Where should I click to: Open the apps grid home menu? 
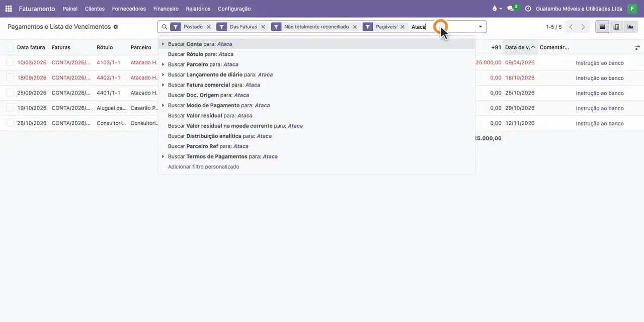9,9
